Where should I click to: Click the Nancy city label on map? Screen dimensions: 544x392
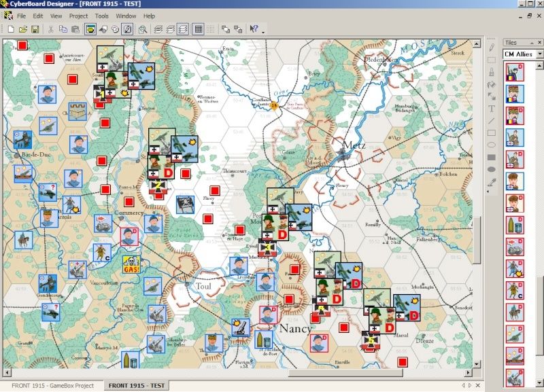[296, 328]
